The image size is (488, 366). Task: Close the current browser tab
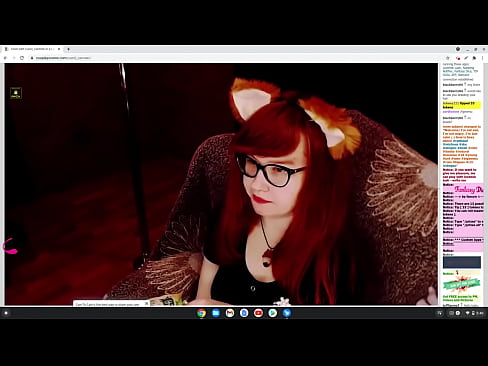(59, 49)
